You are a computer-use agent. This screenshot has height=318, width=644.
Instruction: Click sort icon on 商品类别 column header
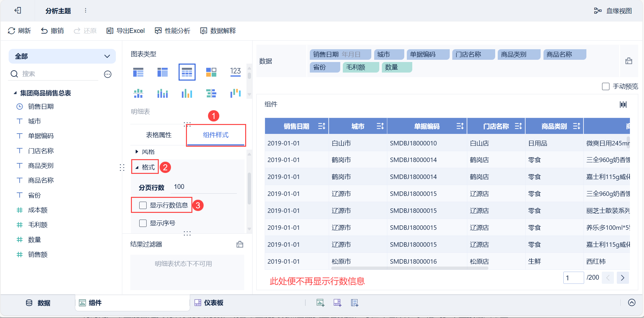(x=577, y=126)
